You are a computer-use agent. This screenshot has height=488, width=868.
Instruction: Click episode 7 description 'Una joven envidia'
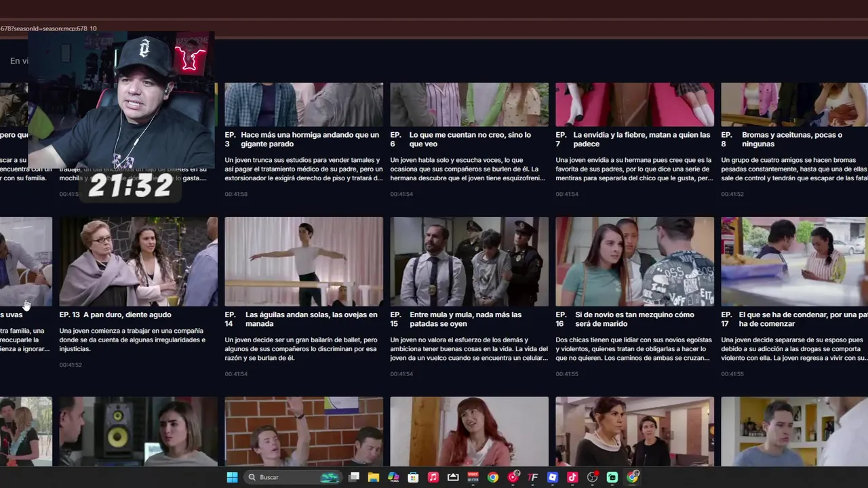(x=634, y=169)
